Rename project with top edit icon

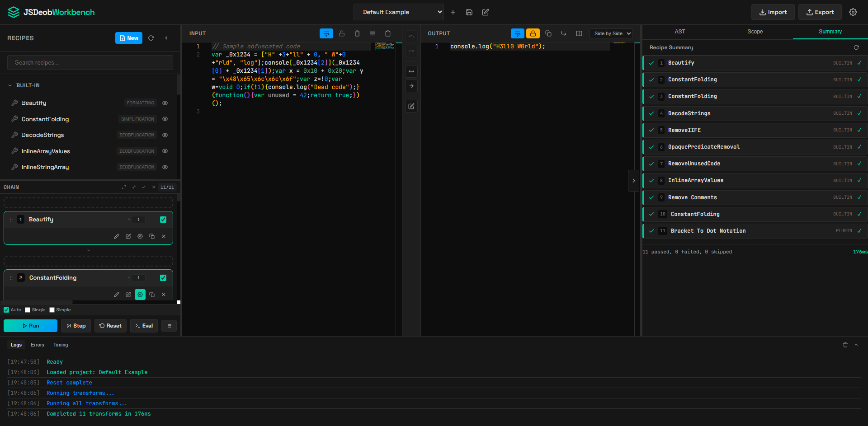(486, 12)
